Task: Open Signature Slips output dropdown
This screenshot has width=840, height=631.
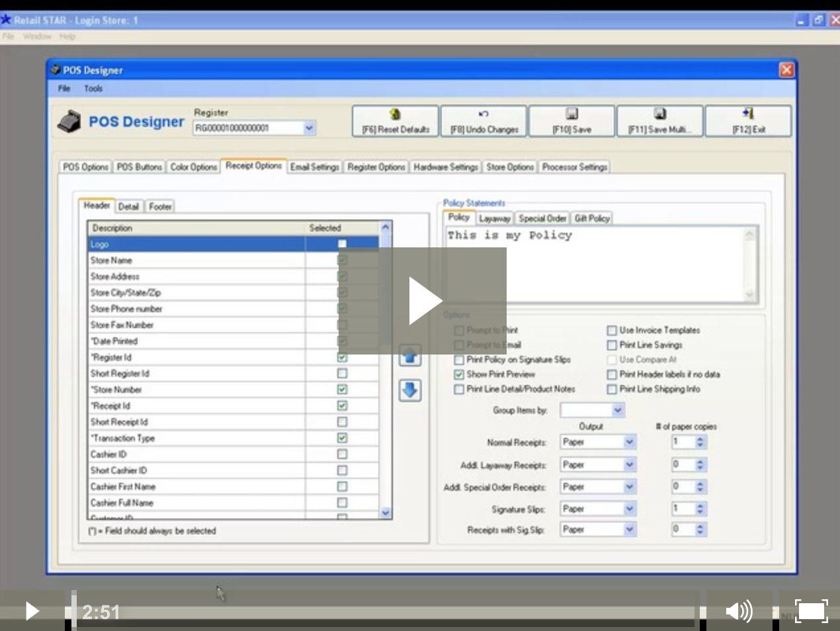Action: click(x=630, y=509)
